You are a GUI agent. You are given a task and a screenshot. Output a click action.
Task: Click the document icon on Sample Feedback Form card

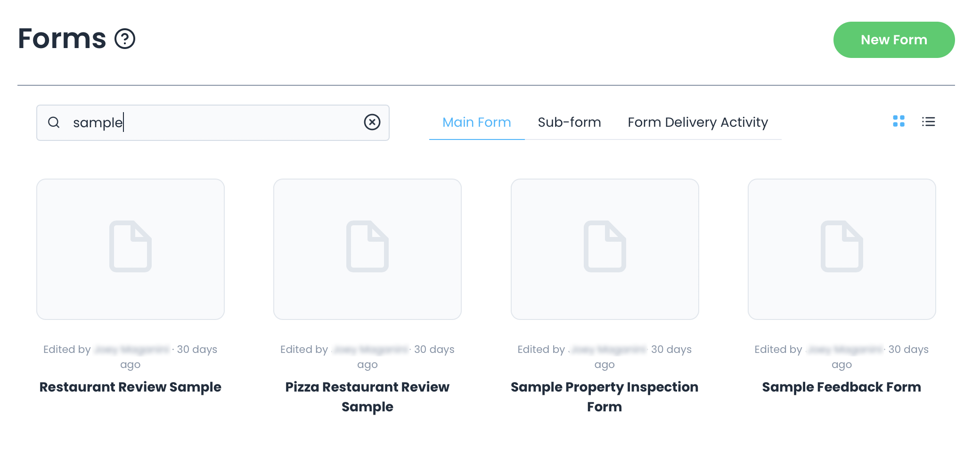click(x=841, y=246)
